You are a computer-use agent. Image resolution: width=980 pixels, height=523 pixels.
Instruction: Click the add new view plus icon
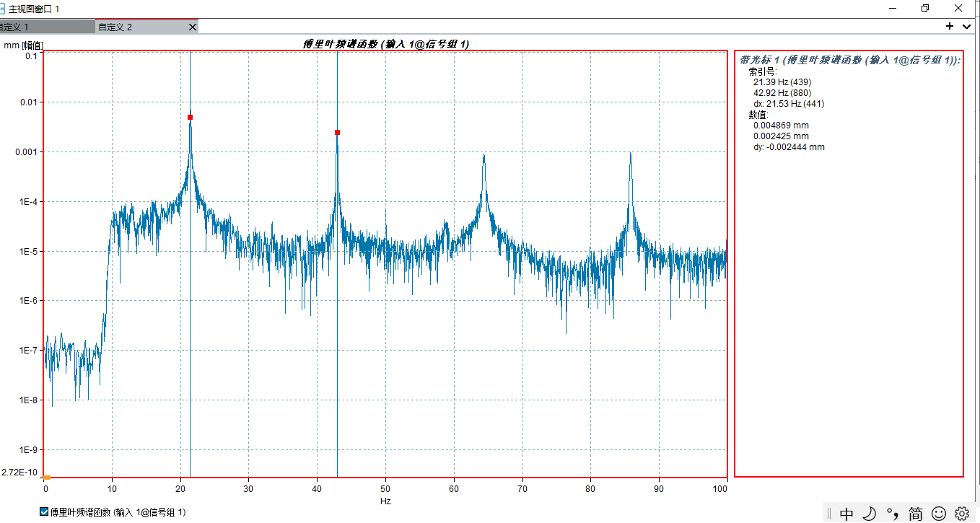click(x=950, y=27)
